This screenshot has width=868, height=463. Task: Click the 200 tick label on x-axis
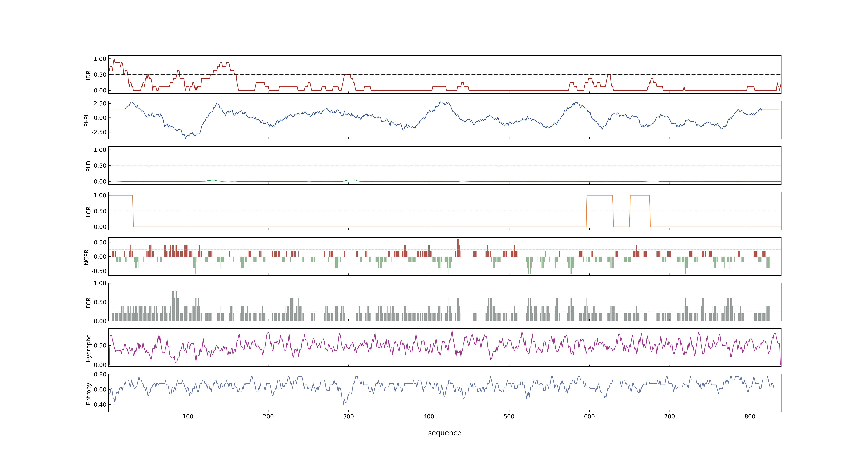click(x=268, y=416)
